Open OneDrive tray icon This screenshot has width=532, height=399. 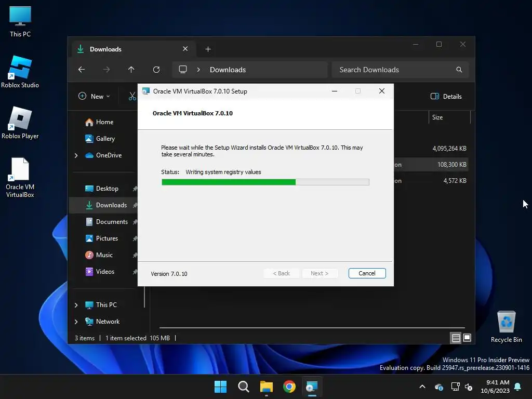pyautogui.click(x=438, y=387)
